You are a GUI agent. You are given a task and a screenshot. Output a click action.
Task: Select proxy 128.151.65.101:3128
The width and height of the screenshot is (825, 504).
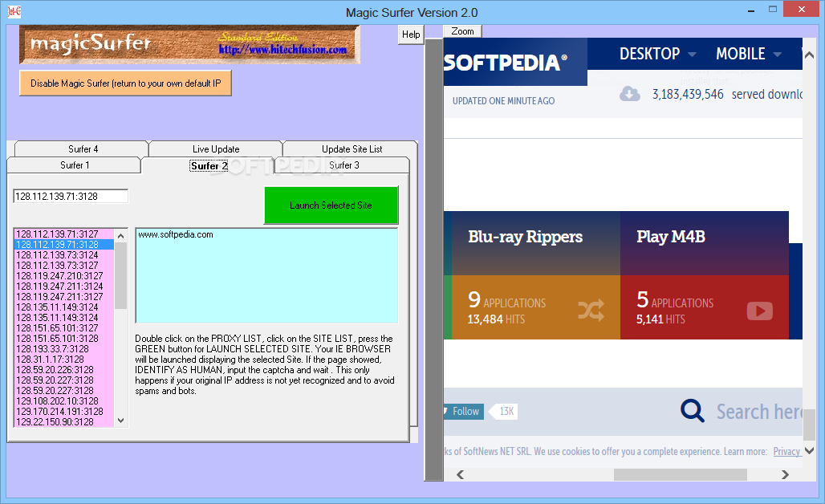63,339
